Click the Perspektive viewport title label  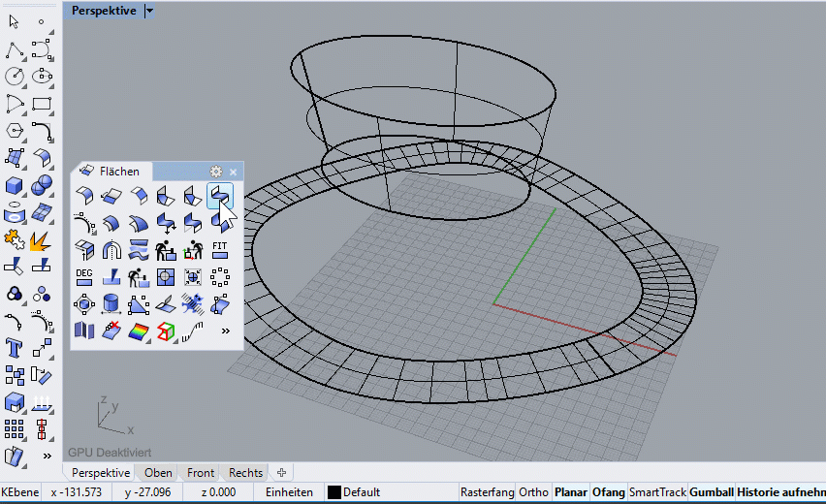[104, 11]
